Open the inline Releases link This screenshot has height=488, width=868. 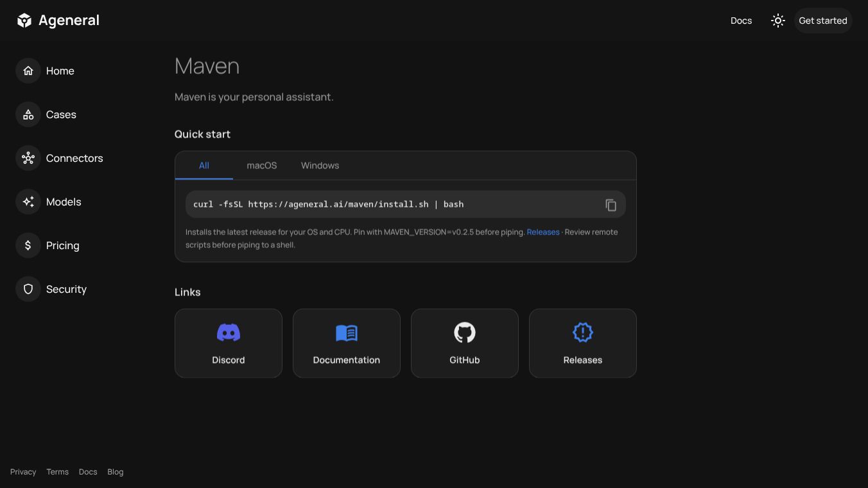[543, 232]
